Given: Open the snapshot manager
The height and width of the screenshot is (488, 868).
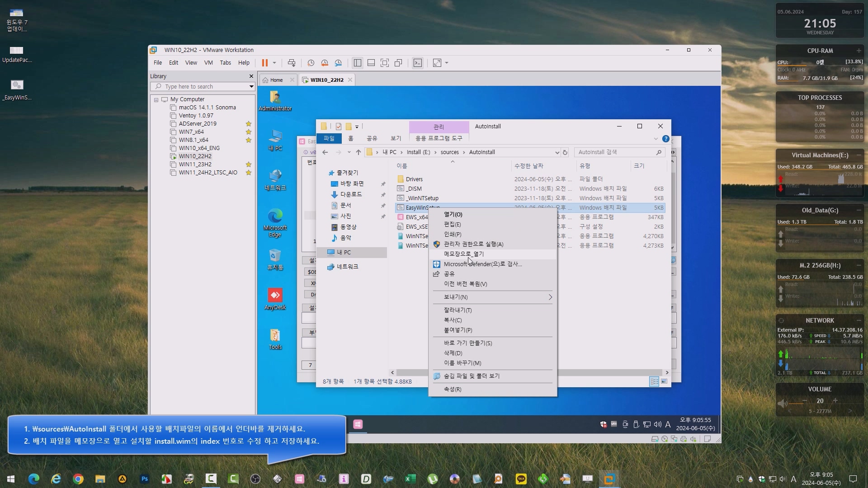Looking at the screenshot, I should 338,63.
